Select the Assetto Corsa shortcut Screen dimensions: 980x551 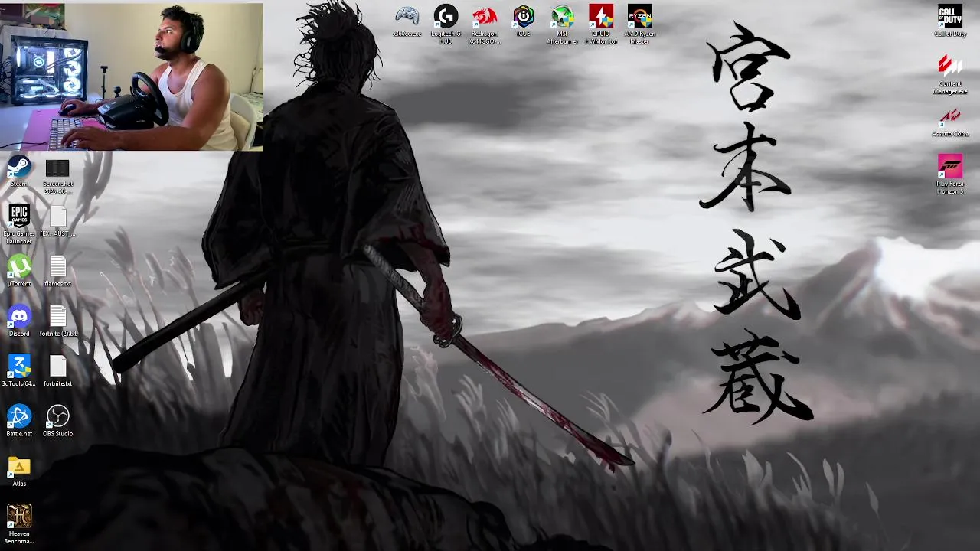950,121
